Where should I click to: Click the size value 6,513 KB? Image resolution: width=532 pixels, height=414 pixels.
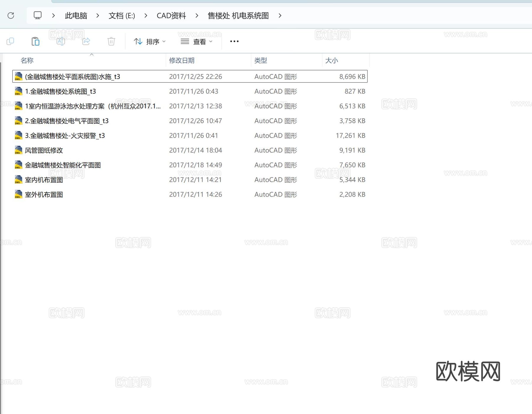pyautogui.click(x=352, y=106)
